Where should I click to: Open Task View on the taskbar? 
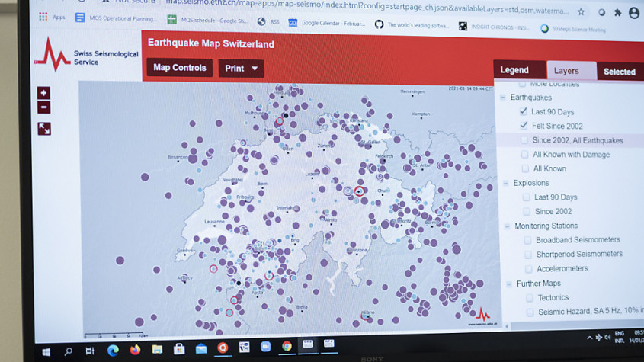tap(89, 351)
